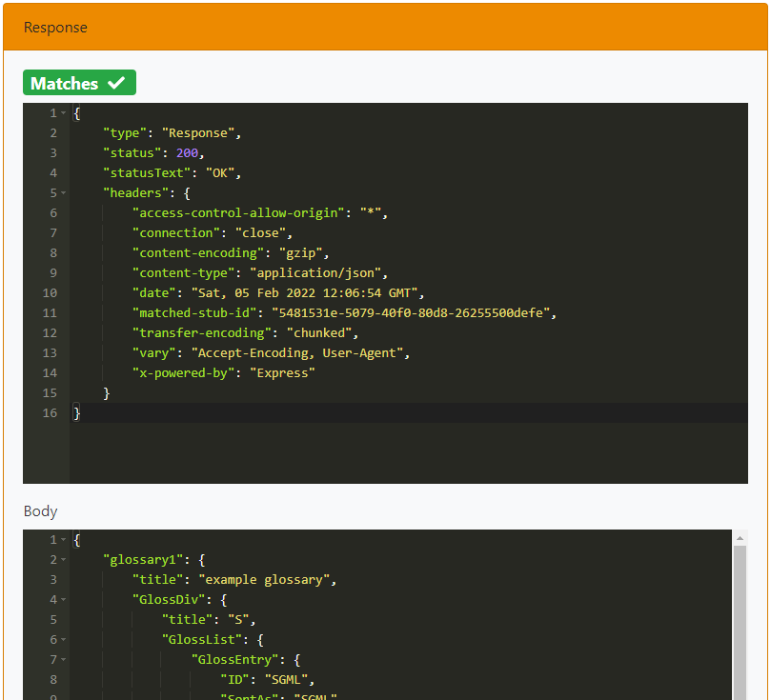771x700 pixels.
Task: Click the "Accept-Encoding, User-Agent" vary value
Action: [x=297, y=353]
